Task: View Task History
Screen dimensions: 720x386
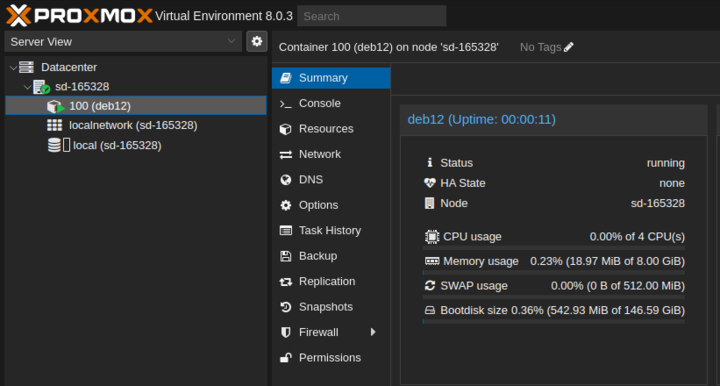Action: (x=331, y=230)
